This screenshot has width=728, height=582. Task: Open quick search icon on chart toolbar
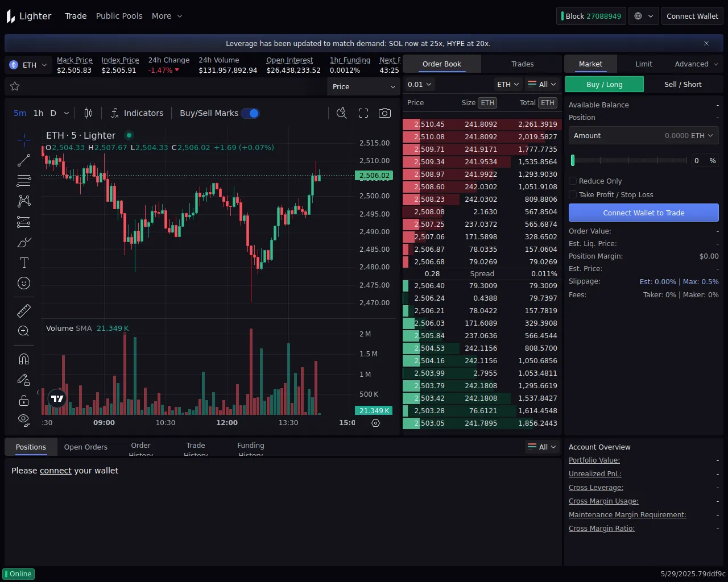coord(342,113)
